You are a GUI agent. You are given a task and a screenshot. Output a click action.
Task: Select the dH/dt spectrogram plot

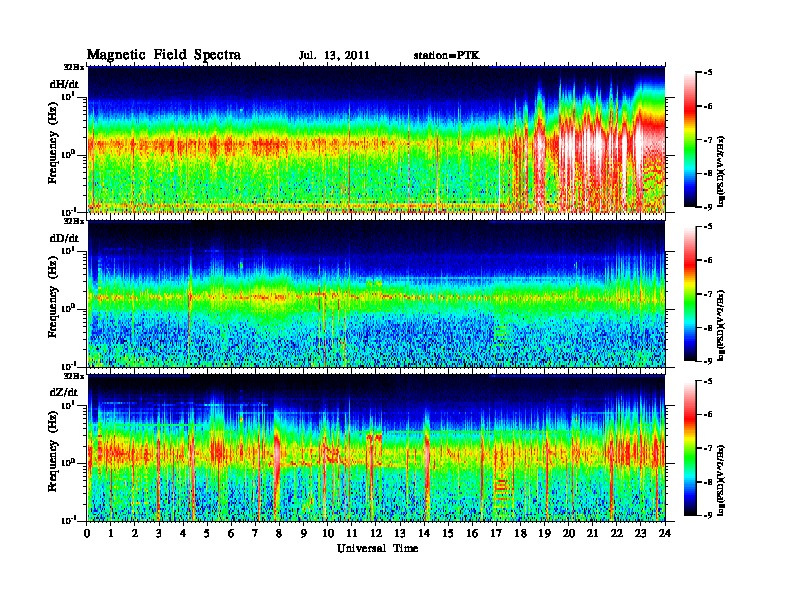pyautogui.click(x=376, y=139)
